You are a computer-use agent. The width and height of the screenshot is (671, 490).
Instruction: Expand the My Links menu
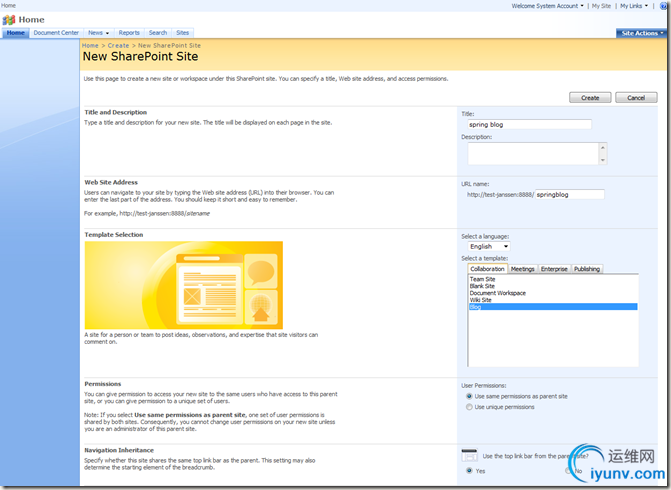pyautogui.click(x=634, y=6)
